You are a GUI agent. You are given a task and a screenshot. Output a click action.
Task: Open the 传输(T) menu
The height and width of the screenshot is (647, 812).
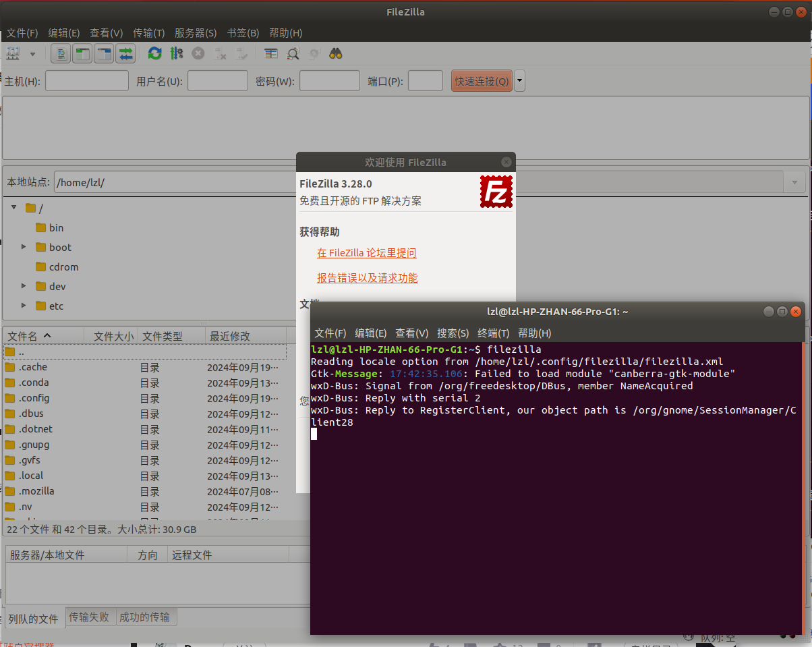148,32
